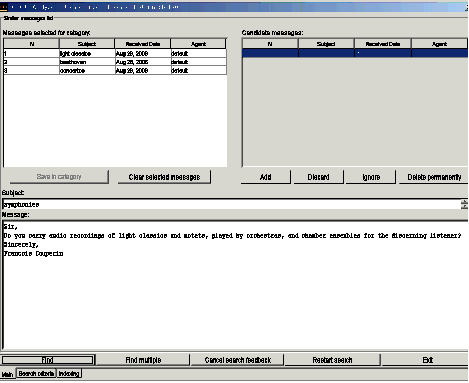Open the Indexing tab
The height and width of the screenshot is (383, 469).
coord(69,374)
